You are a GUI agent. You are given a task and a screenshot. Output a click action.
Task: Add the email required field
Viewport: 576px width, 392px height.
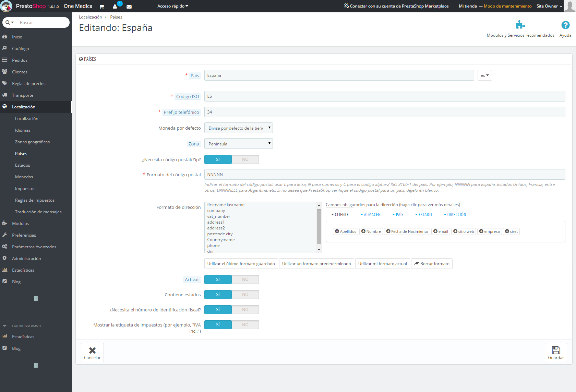click(441, 231)
